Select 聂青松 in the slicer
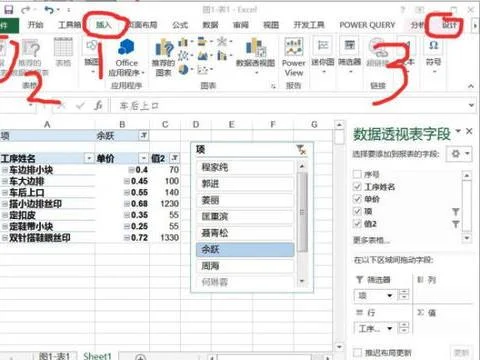 (x=245, y=233)
